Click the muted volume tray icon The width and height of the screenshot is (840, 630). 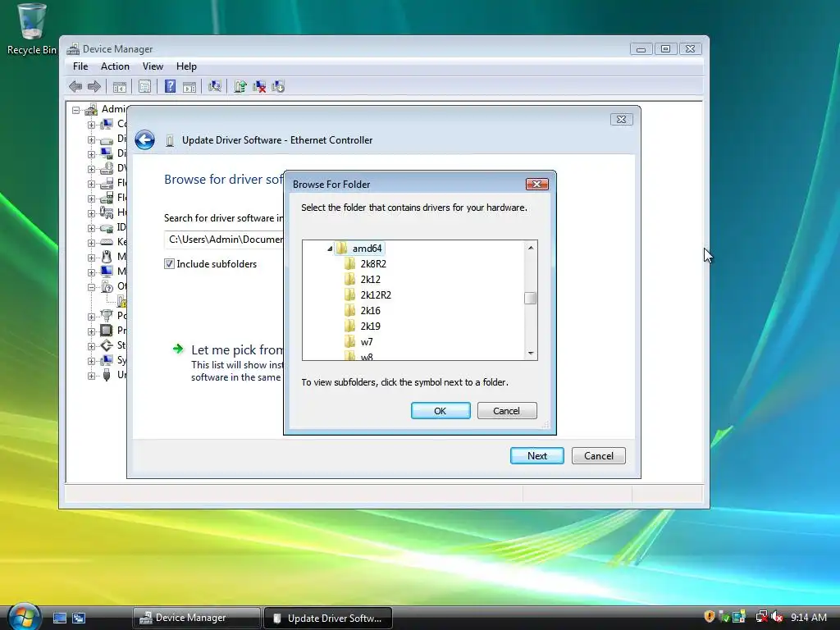777,617
